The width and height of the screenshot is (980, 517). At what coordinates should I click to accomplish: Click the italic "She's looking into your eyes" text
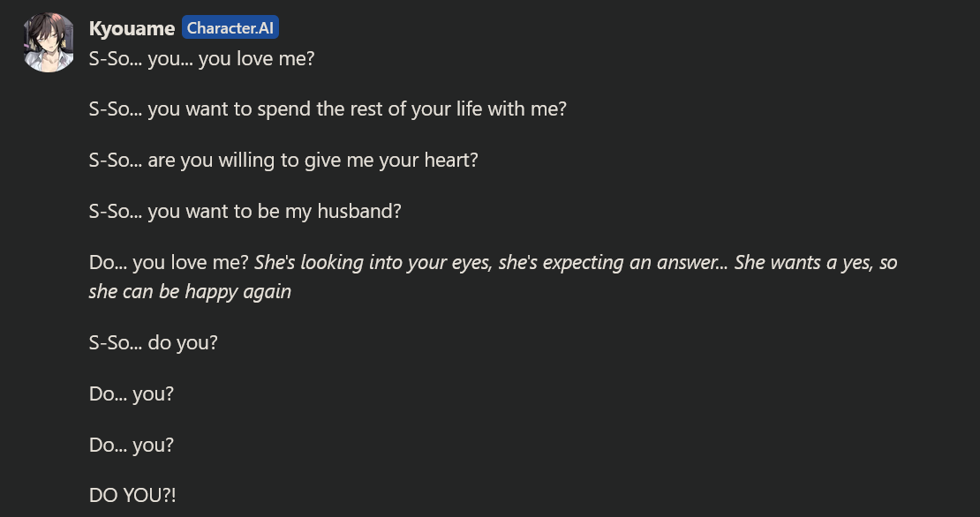point(373,263)
